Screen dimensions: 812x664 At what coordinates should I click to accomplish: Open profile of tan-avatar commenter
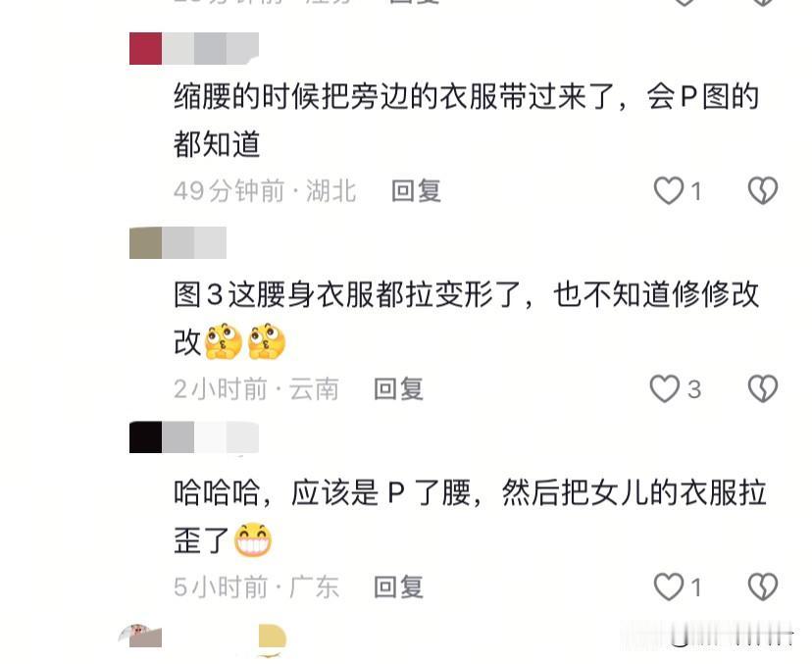pyautogui.click(x=145, y=242)
